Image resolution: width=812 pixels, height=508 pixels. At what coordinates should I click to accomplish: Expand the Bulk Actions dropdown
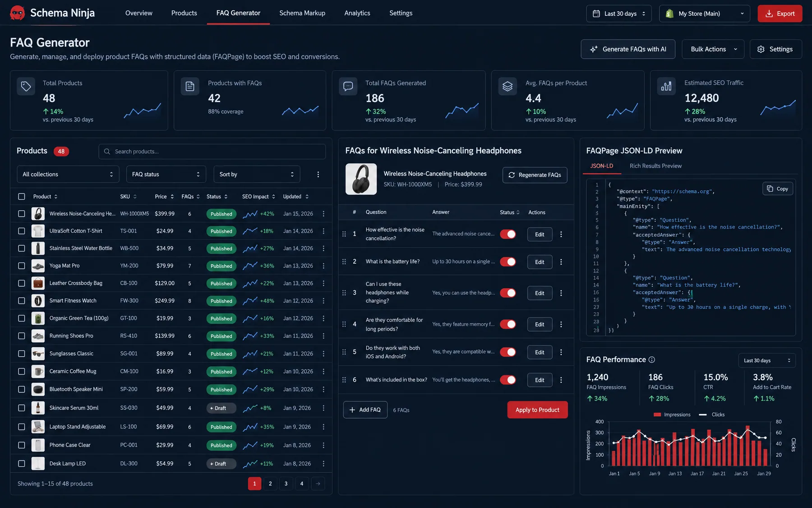(714, 49)
